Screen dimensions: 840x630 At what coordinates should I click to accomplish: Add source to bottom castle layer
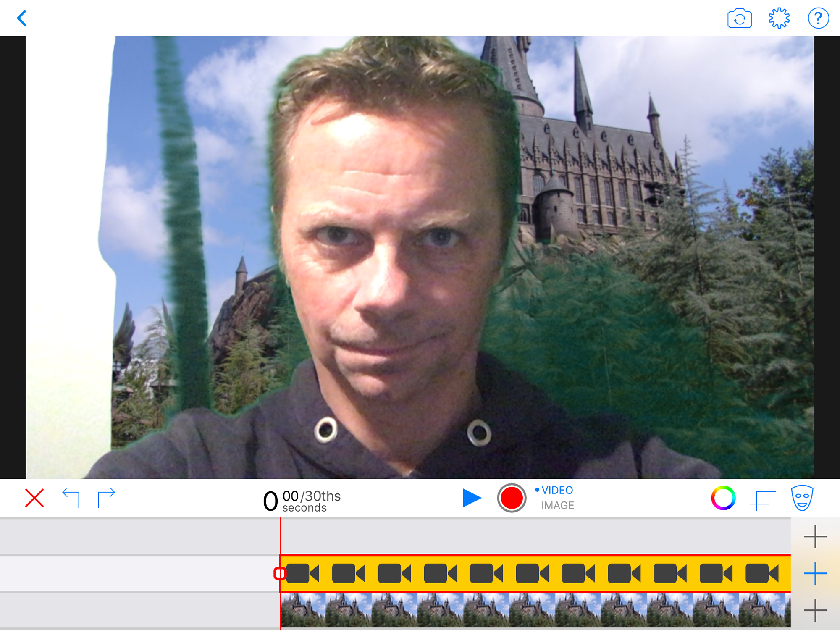coord(815,610)
